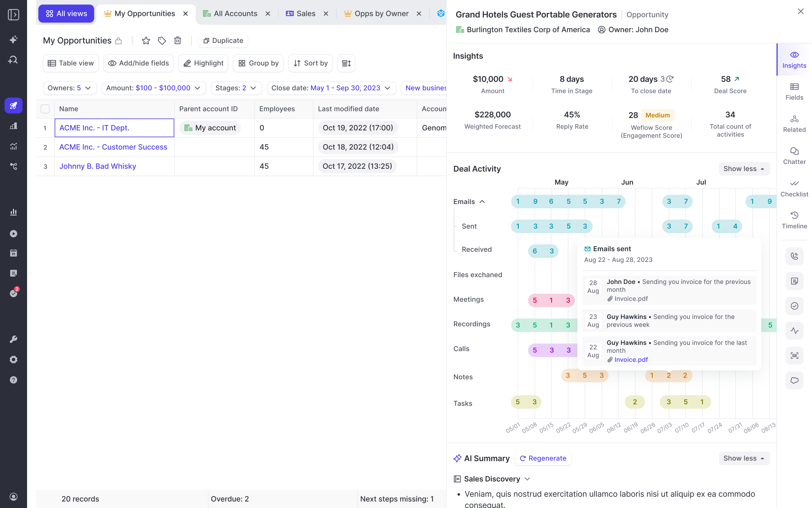Expand the left sidebar panel icon

(x=14, y=14)
